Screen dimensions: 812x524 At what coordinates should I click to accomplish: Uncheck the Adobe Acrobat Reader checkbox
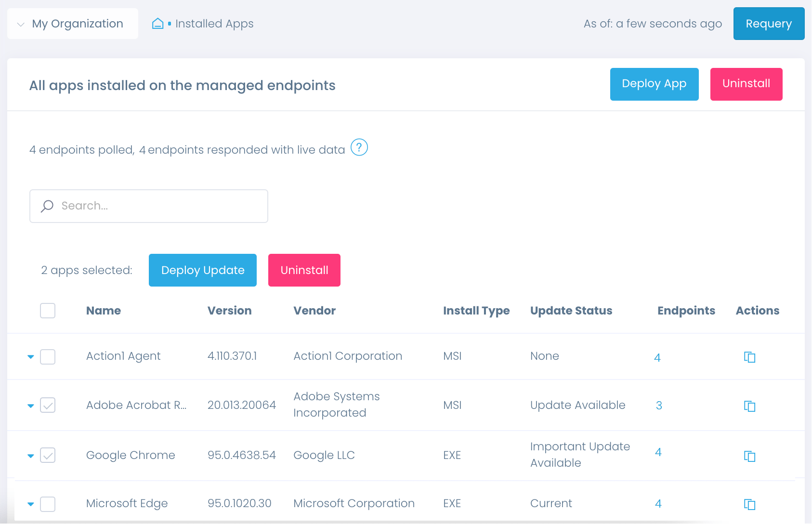(x=47, y=406)
